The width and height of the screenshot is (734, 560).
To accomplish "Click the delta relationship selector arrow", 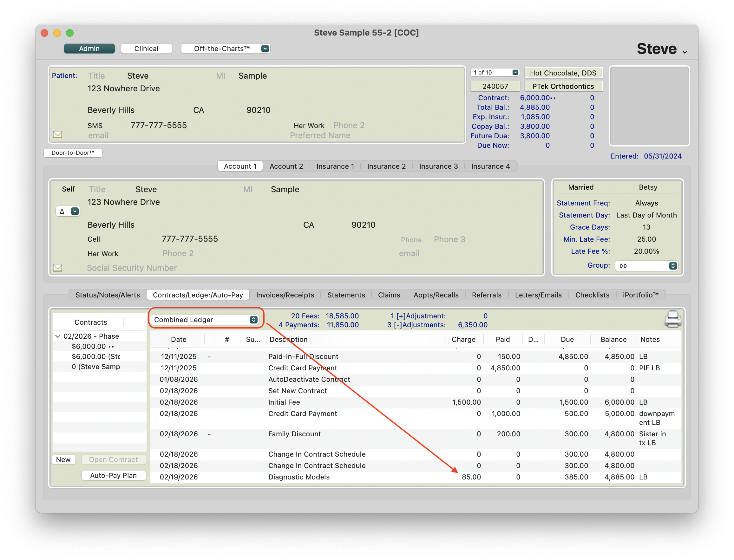I will tap(75, 211).
